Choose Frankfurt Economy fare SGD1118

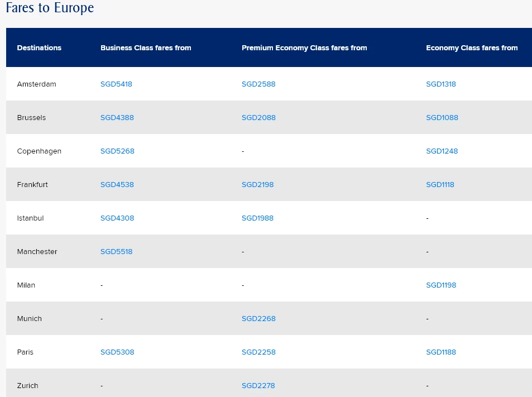tap(440, 185)
